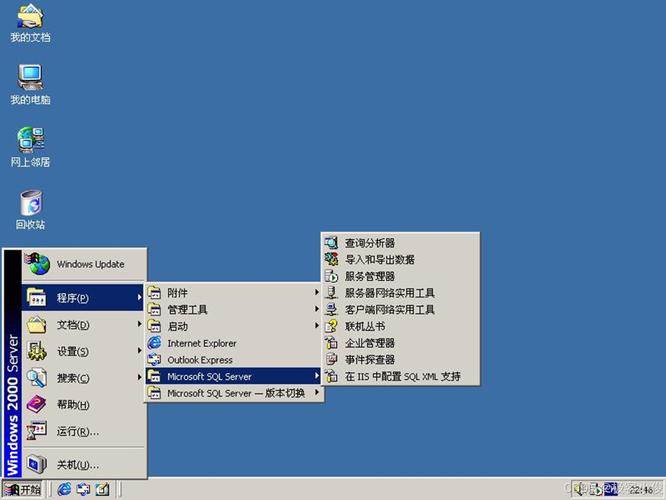
Task: Click the 事件探查器 label
Action: (370, 360)
